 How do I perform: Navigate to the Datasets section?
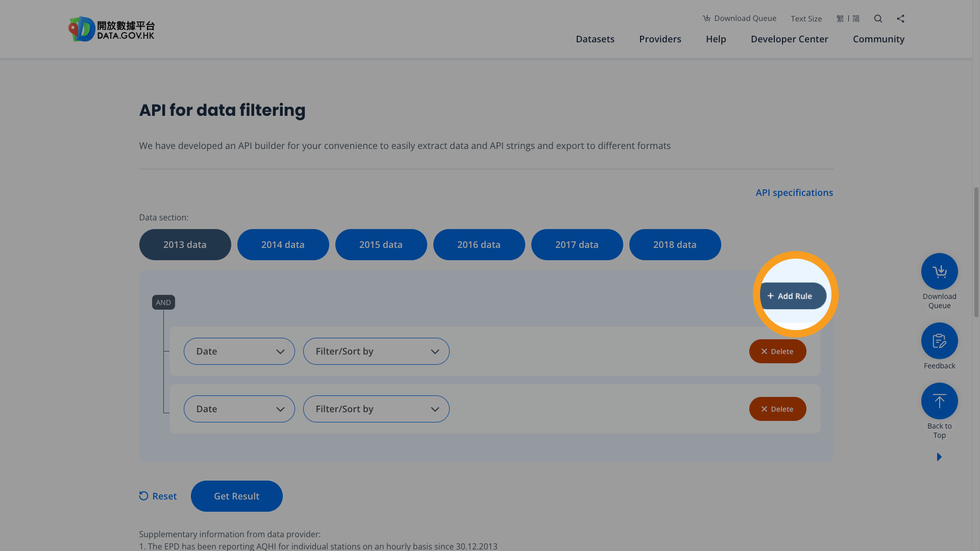(x=595, y=39)
